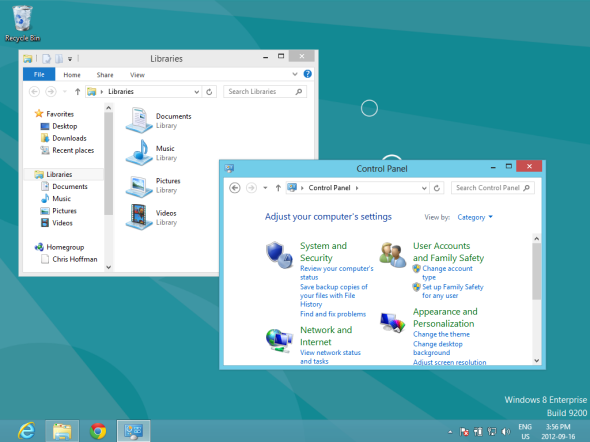Expand the Control Panel address bar dropdown
This screenshot has width=590, height=442.
[424, 188]
